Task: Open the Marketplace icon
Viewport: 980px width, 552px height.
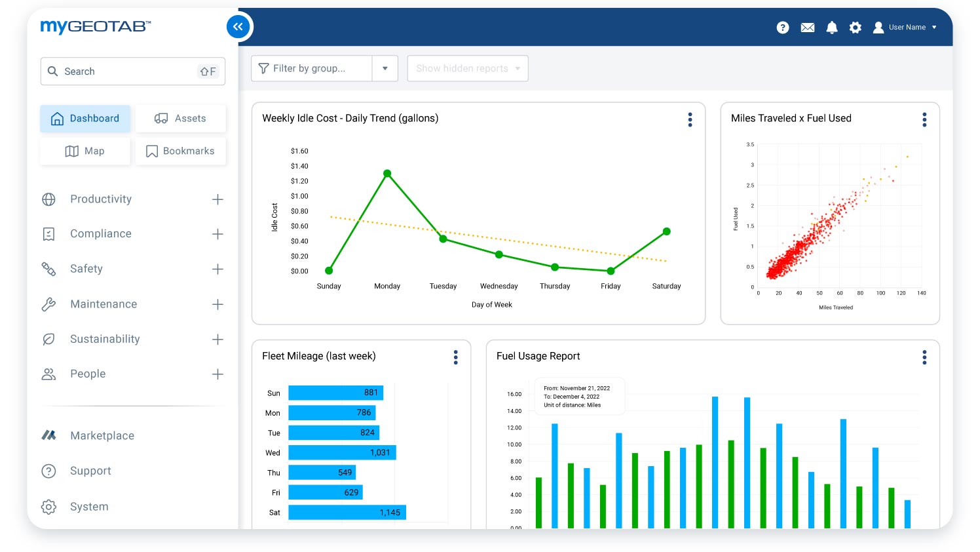Action: pyautogui.click(x=48, y=435)
